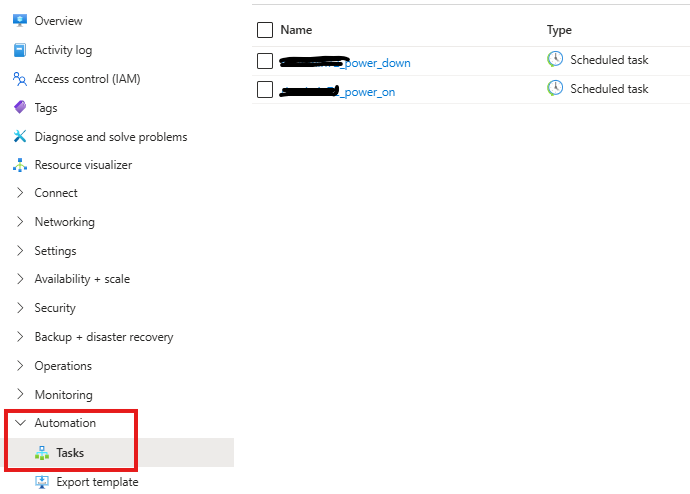Expand Availability + scale chevron
Viewport: 690px width, 494px height.
pos(20,279)
